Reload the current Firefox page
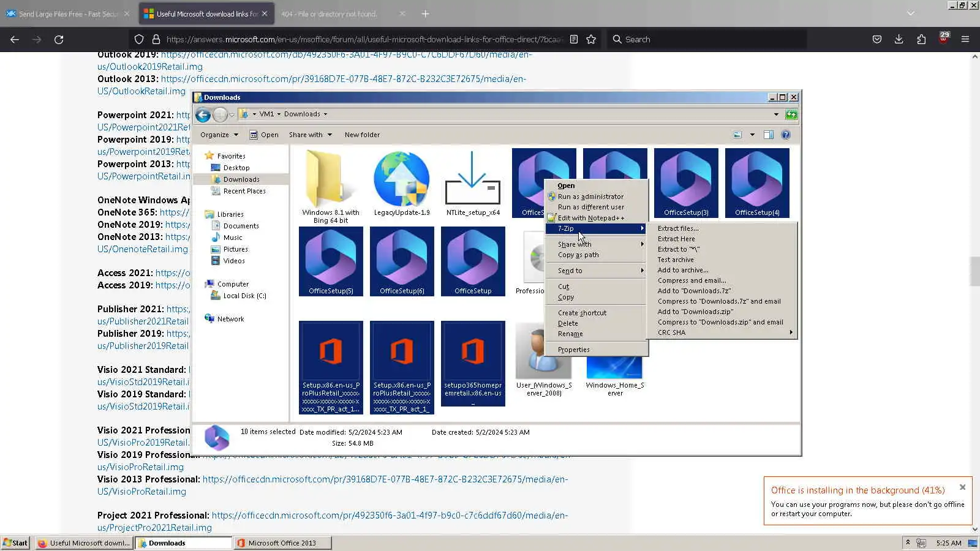The image size is (980, 551). pos(59,39)
